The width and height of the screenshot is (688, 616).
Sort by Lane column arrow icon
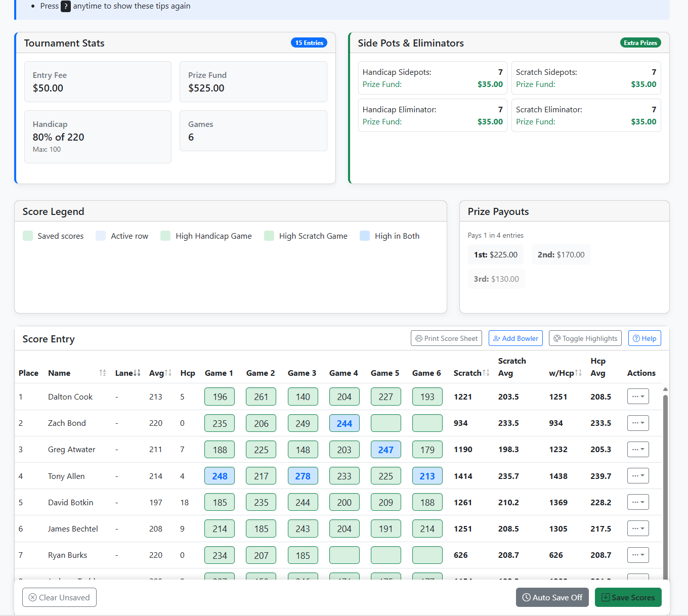(137, 373)
